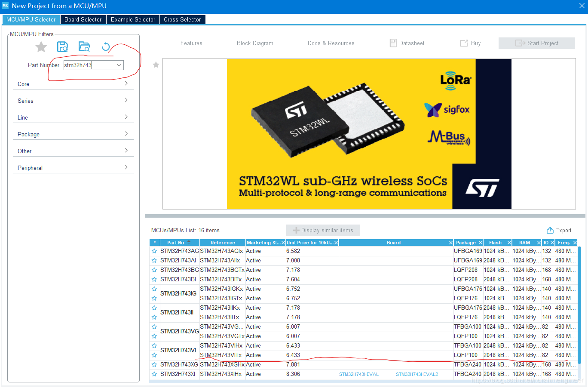Select the STM32H743VIHx reference cell
The image size is (588, 388).
[x=222, y=345]
